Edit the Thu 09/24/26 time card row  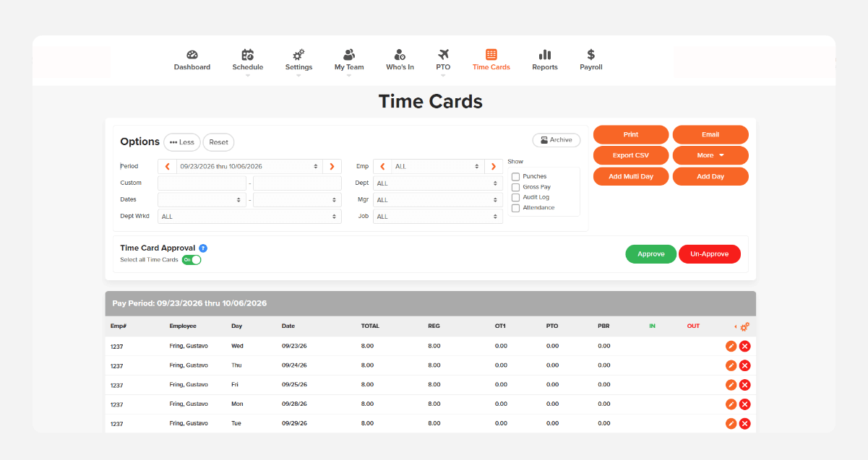[731, 365]
